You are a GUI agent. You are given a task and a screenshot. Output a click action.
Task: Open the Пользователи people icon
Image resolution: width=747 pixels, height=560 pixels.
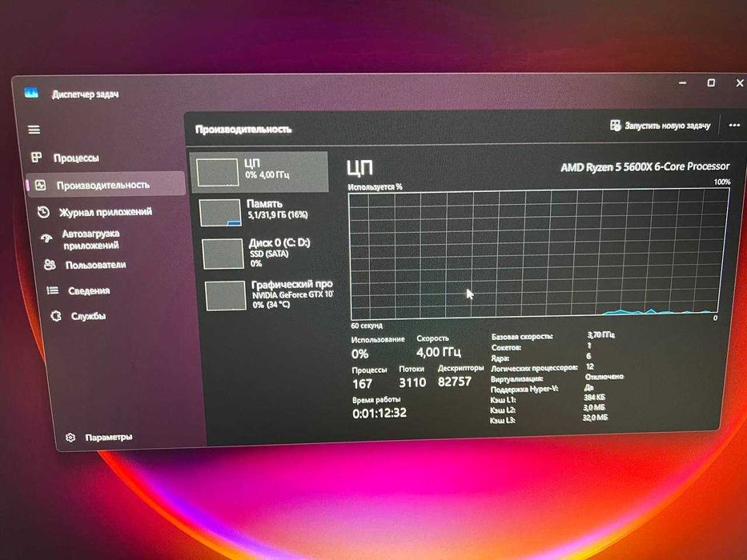click(50, 264)
